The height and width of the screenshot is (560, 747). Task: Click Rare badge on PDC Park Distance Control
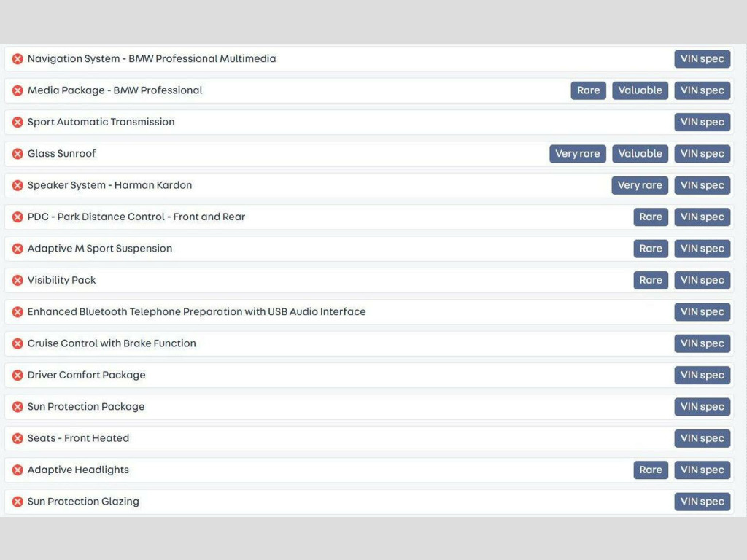tap(651, 217)
